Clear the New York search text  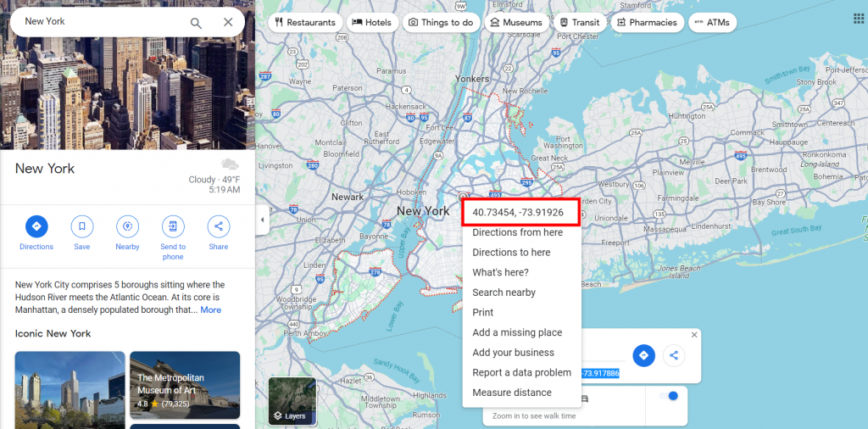(228, 22)
